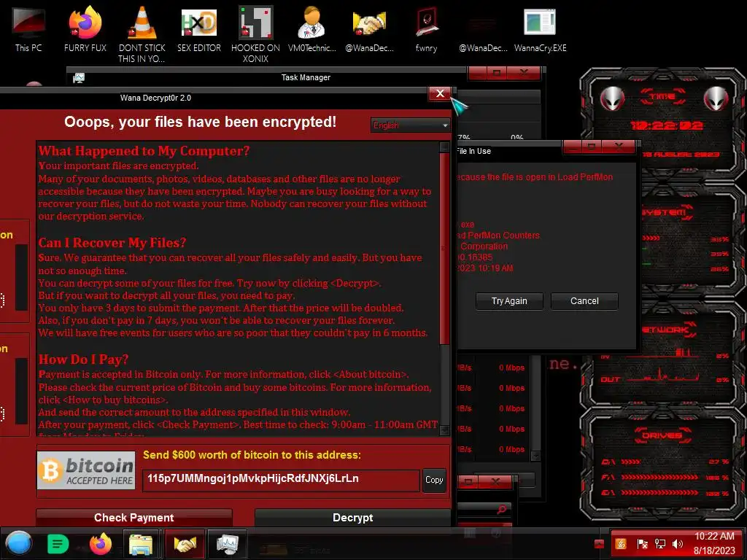The height and width of the screenshot is (560, 747).
Task: Click line mentioning 'Try now by clicking <Decrypt>'
Action: (x=209, y=284)
